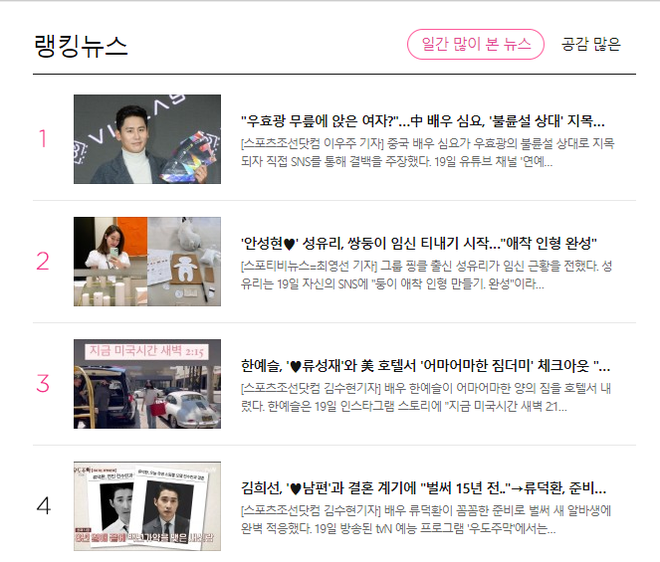The width and height of the screenshot is (660, 562).
Task: Open headline about 성유리 쌍둥이 임신
Action: point(419,243)
